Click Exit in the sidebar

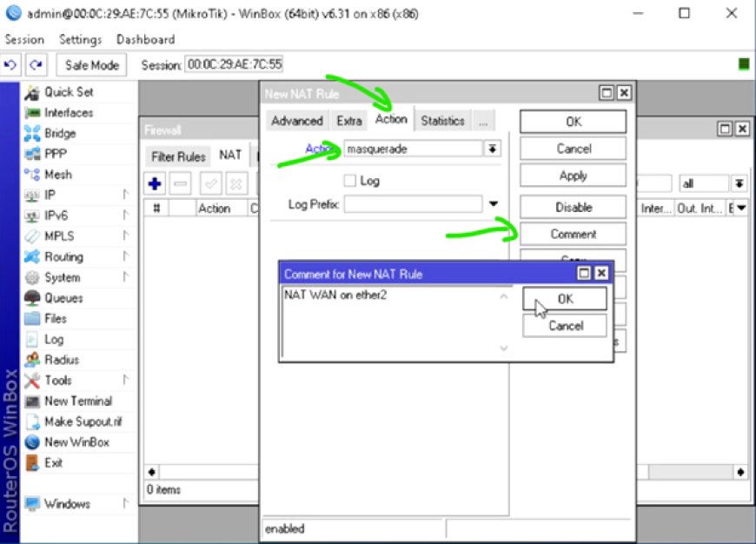pos(53,463)
